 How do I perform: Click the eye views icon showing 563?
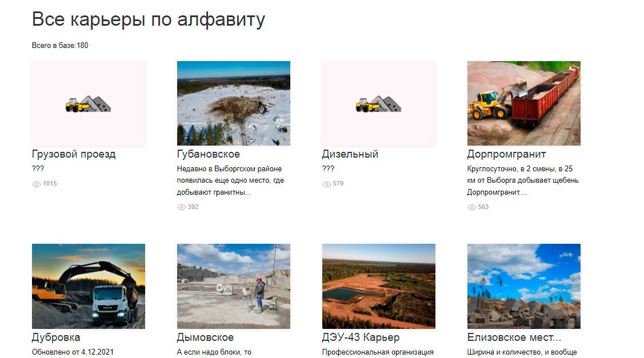tap(471, 207)
